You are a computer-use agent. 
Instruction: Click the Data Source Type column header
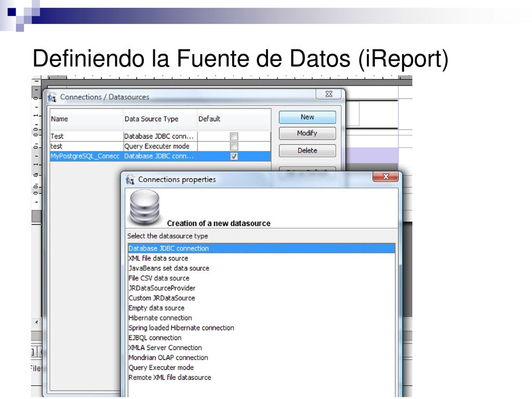pos(160,119)
